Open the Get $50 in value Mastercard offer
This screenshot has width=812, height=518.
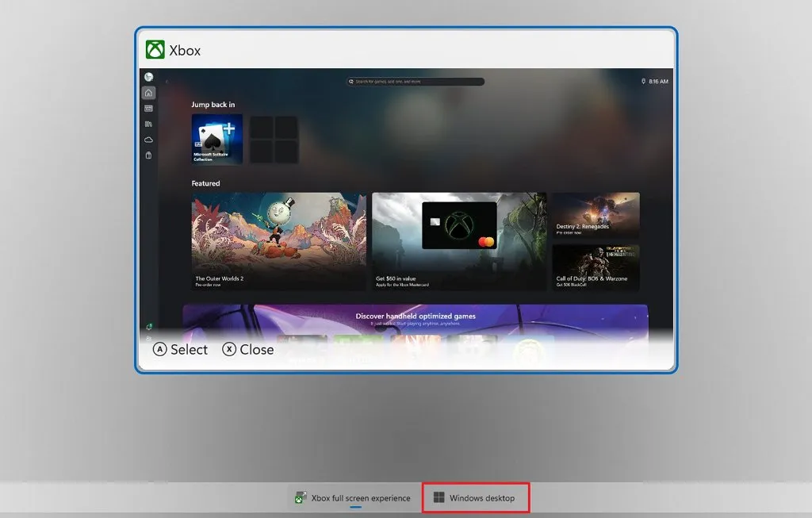coord(458,242)
